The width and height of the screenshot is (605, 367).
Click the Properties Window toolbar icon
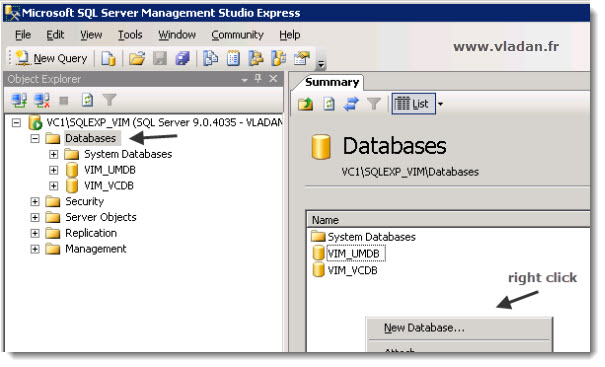point(302,59)
